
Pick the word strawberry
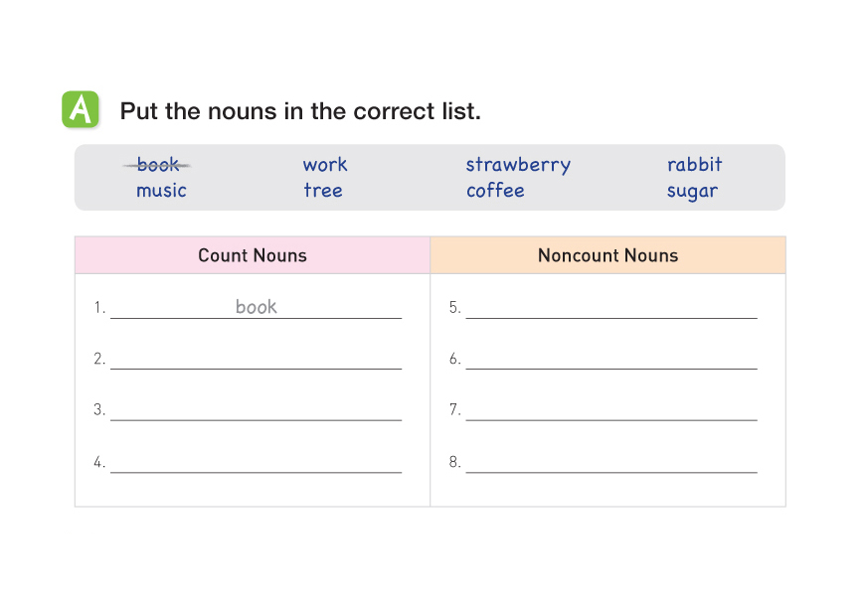[518, 165]
